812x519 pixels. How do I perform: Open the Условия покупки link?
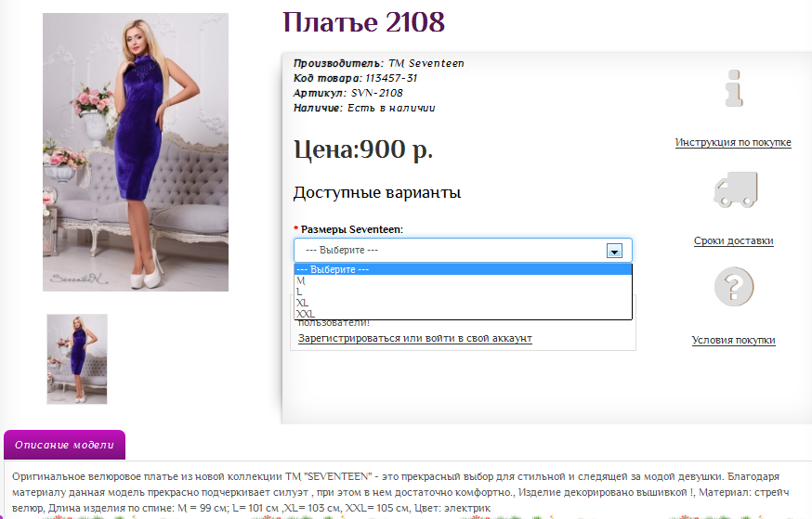pyautogui.click(x=733, y=340)
